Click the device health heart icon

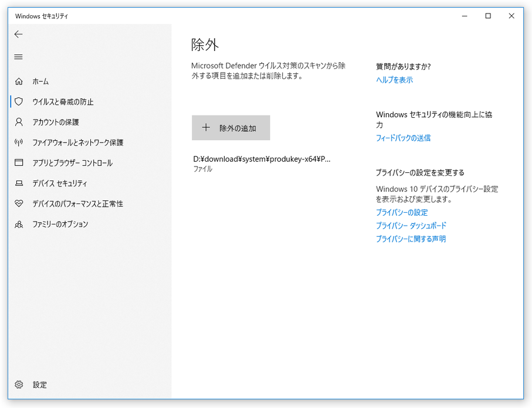[x=19, y=203]
